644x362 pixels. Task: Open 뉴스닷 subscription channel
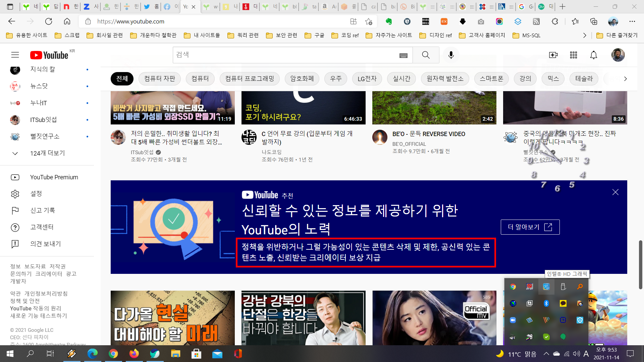[47, 86]
